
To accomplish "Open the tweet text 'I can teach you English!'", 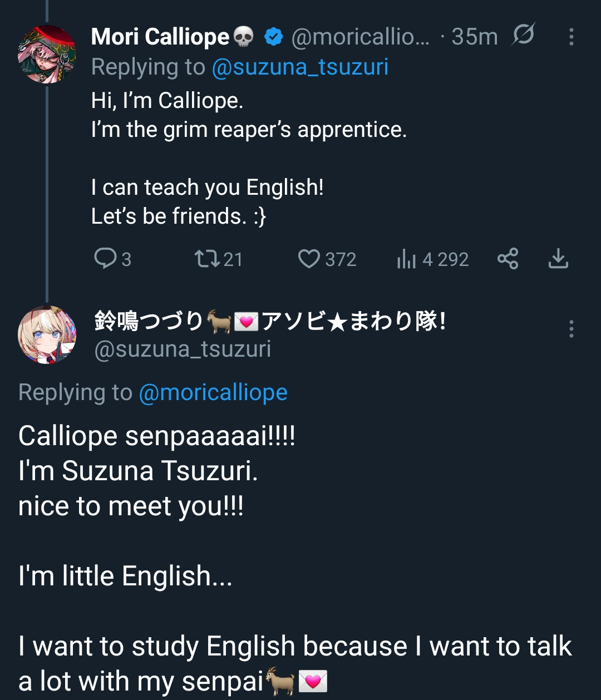I will [208, 188].
